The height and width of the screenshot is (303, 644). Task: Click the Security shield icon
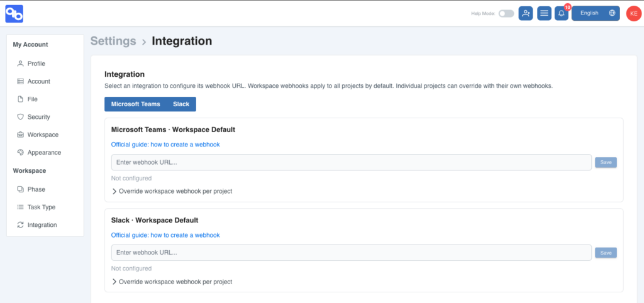click(20, 117)
